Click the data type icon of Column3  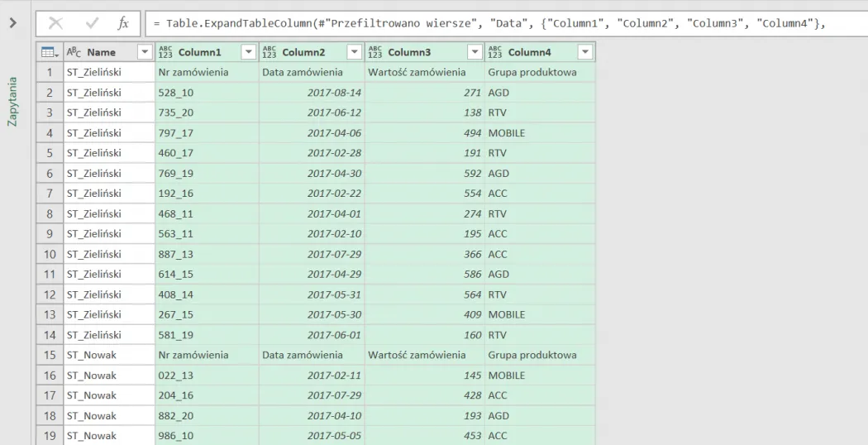(x=375, y=53)
